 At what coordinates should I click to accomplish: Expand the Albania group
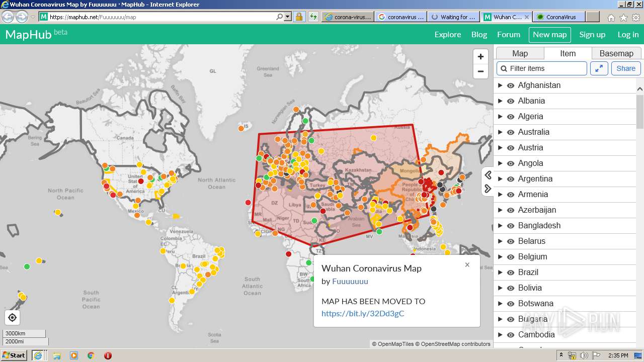[500, 101]
